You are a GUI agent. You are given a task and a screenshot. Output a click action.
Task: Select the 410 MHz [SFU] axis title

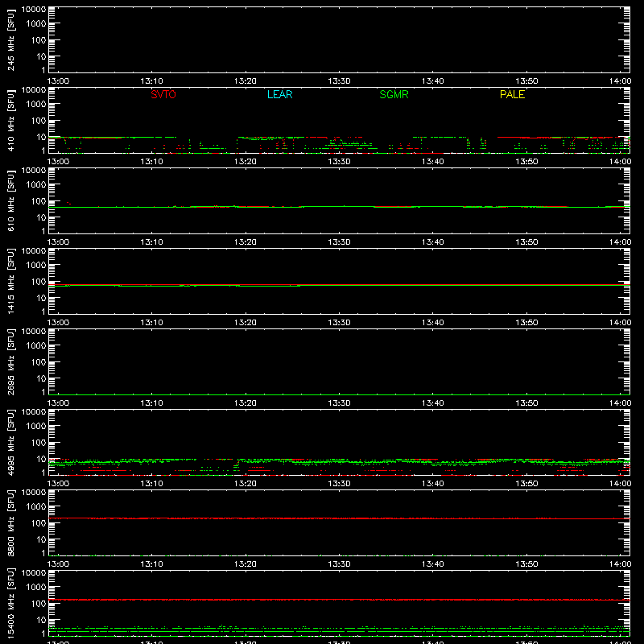click(x=11, y=120)
